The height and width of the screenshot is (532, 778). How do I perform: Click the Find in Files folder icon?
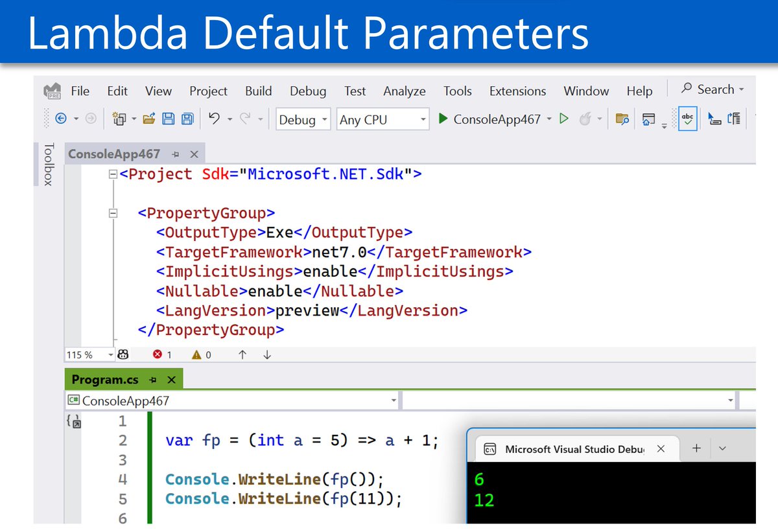tap(622, 119)
